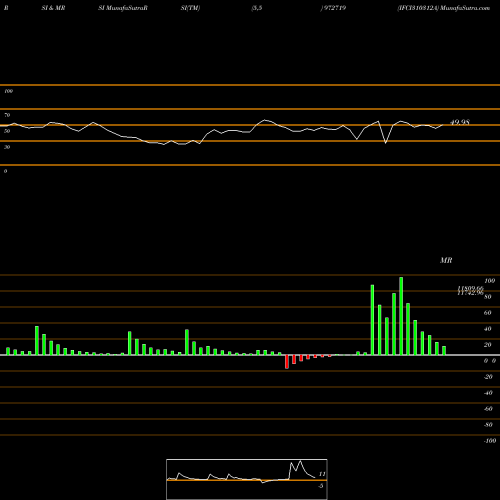Screen dimensions: 500x500
Task: Click the sharp dip on RSI line
Action: click(386, 143)
